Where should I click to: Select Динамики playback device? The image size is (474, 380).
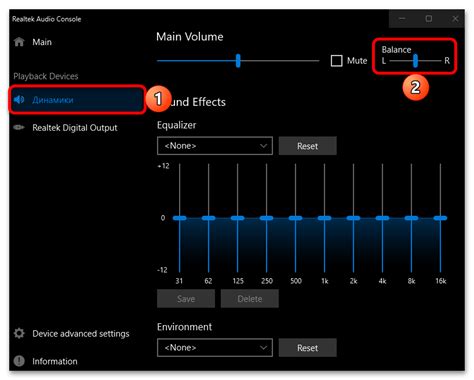tap(77, 100)
